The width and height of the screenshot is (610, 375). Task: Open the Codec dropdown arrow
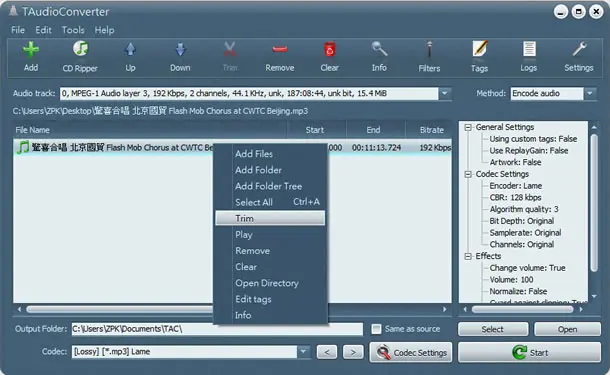coord(303,352)
